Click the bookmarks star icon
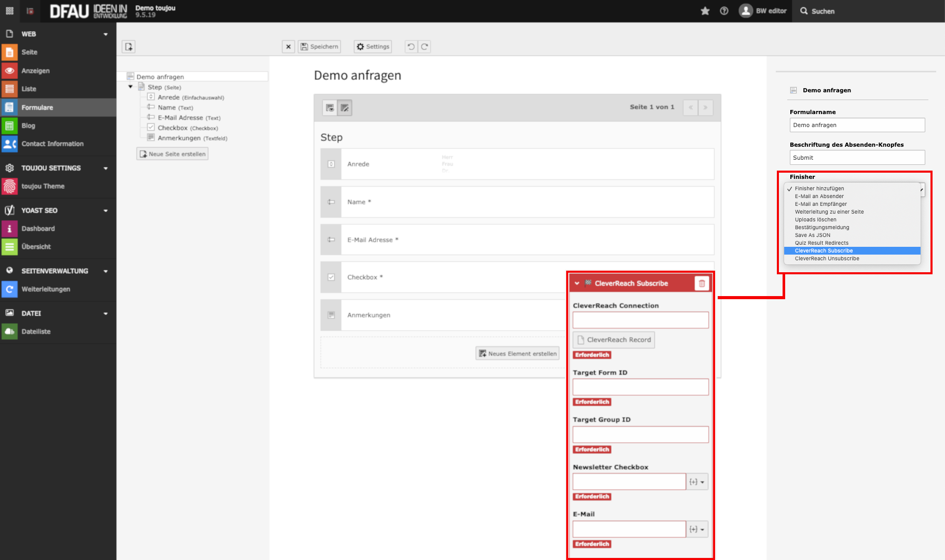 (705, 11)
